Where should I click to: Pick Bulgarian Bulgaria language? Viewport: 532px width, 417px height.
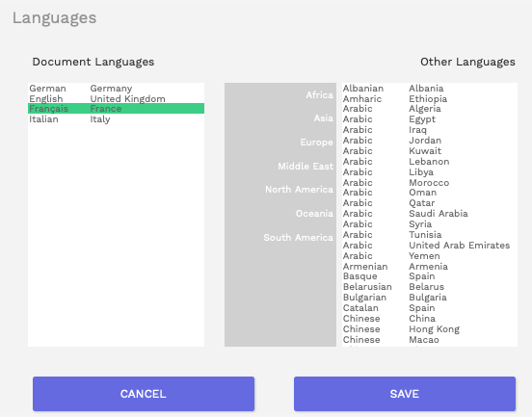tap(429, 298)
